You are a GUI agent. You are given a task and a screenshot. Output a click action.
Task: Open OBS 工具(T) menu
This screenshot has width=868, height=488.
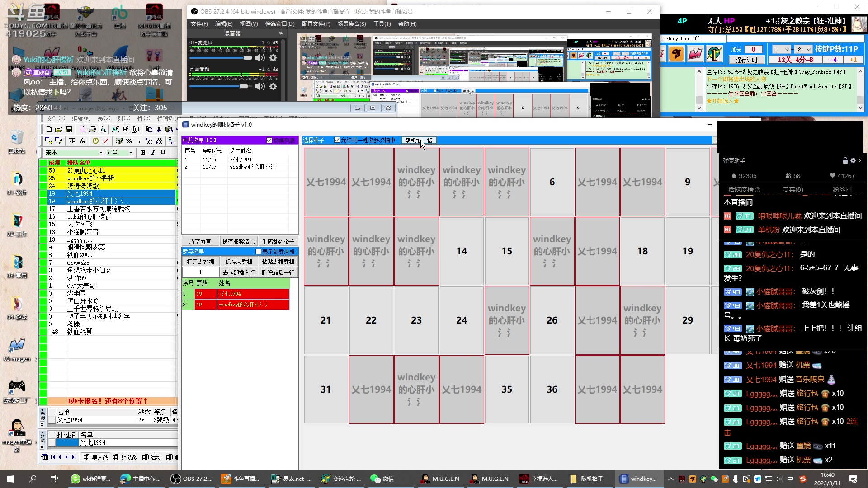382,24
